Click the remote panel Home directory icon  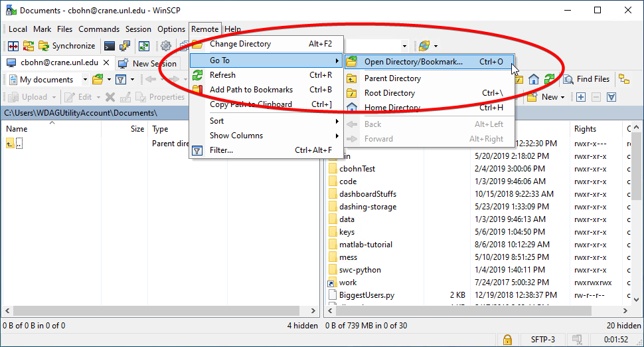coord(534,79)
